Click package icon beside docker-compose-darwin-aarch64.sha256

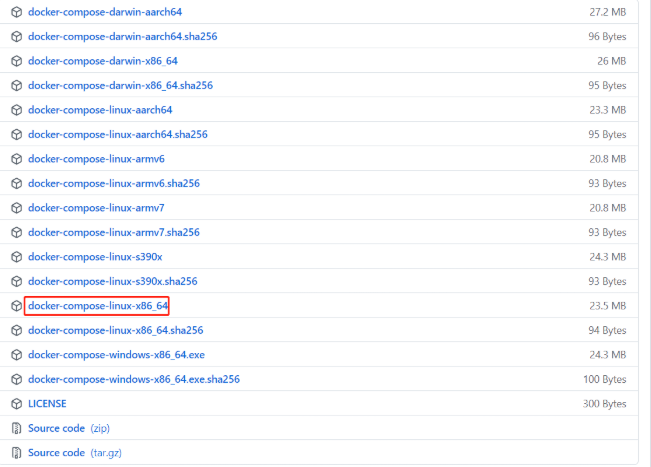16,37
